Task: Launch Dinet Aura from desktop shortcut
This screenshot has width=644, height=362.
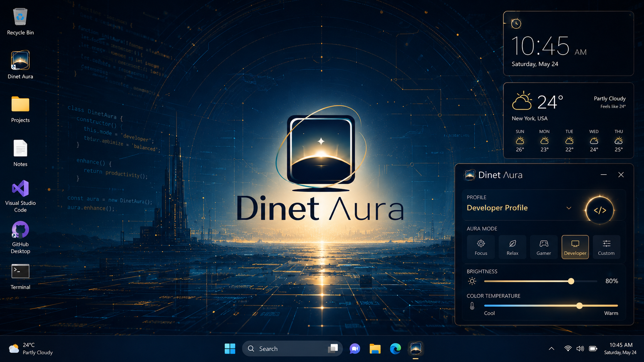Action: [x=20, y=65]
